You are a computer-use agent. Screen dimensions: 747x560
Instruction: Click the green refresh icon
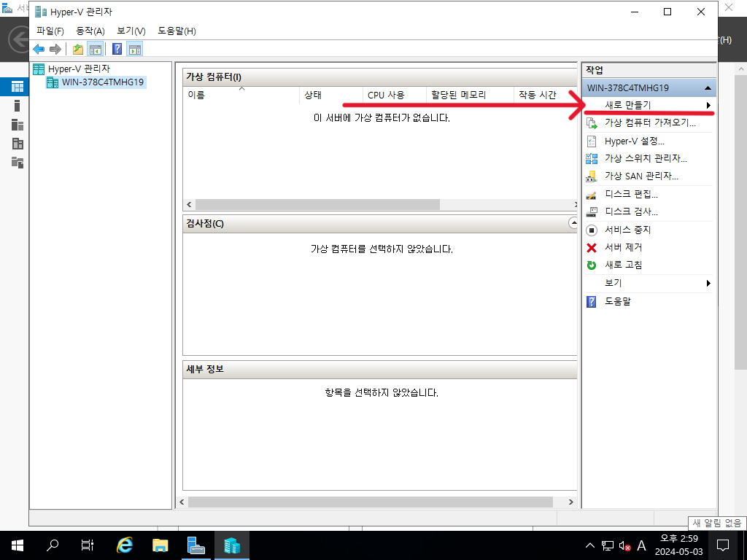tap(592, 265)
